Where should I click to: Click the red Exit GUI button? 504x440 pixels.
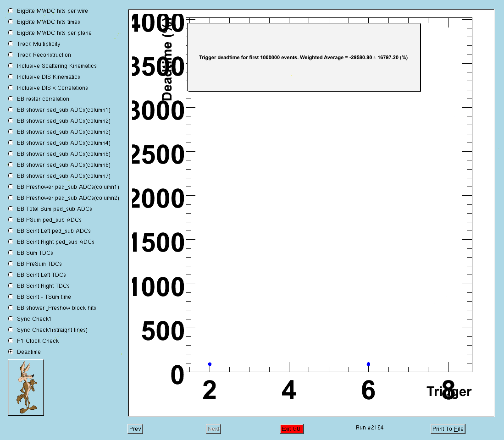tap(292, 429)
